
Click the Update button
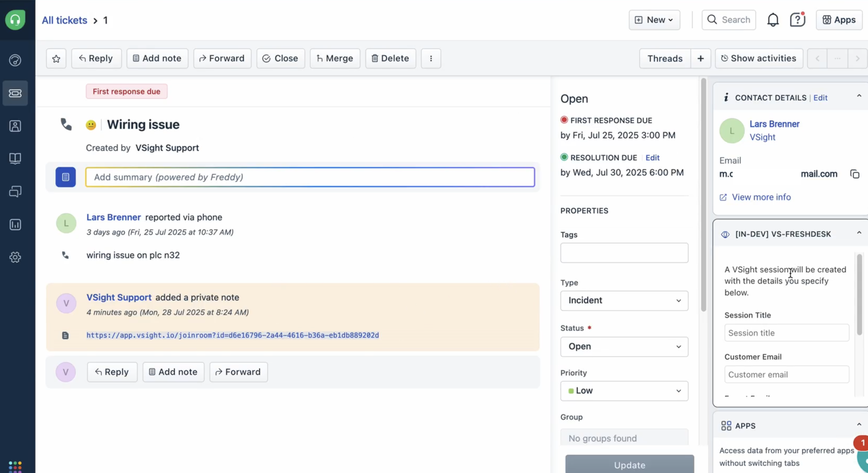[630, 465]
